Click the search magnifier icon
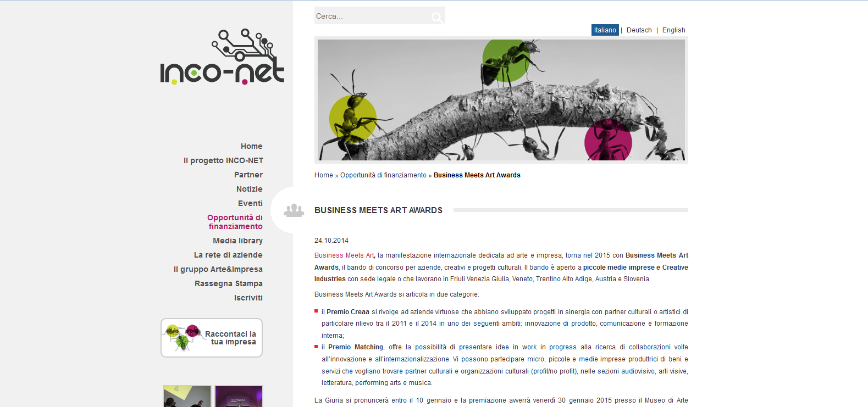Image resolution: width=868 pixels, height=407 pixels. coord(438,18)
